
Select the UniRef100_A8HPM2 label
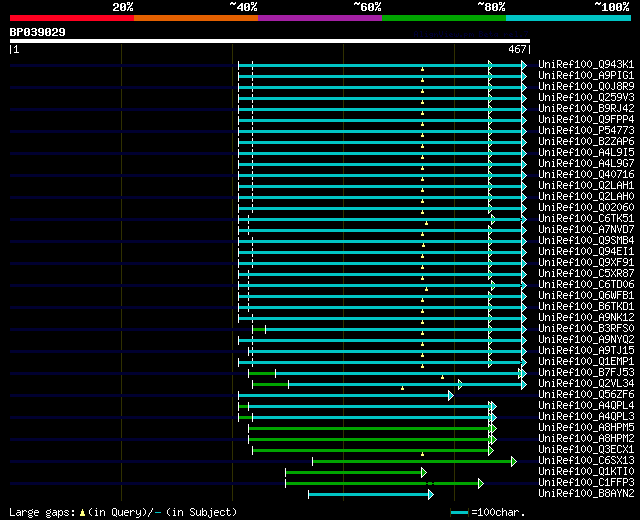pyautogui.click(x=586, y=439)
